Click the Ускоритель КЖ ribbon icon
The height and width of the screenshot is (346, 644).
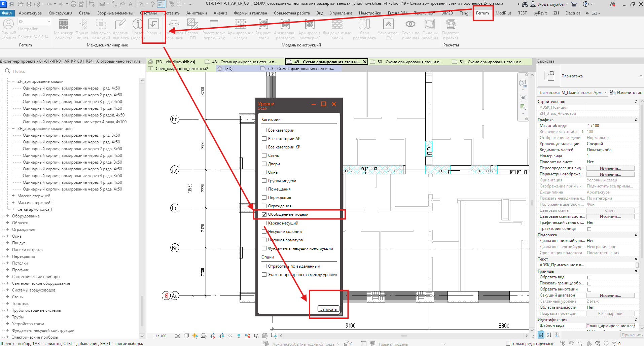coord(388,24)
